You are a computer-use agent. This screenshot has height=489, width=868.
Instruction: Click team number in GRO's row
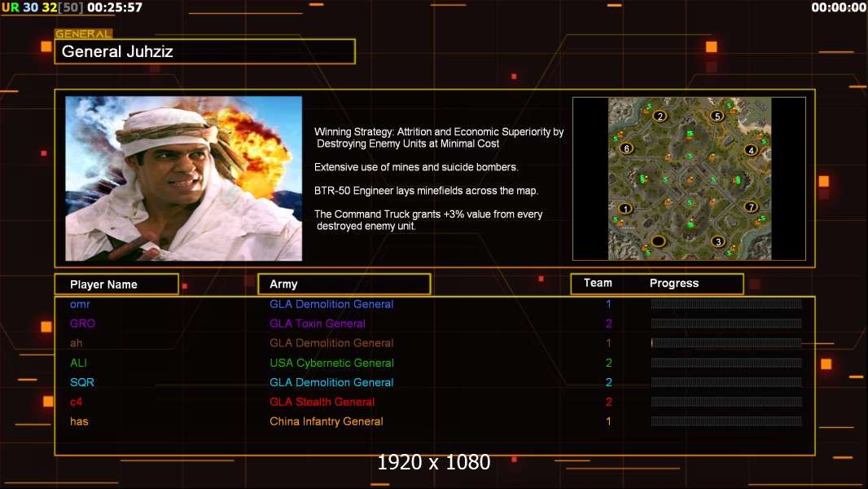(x=608, y=324)
